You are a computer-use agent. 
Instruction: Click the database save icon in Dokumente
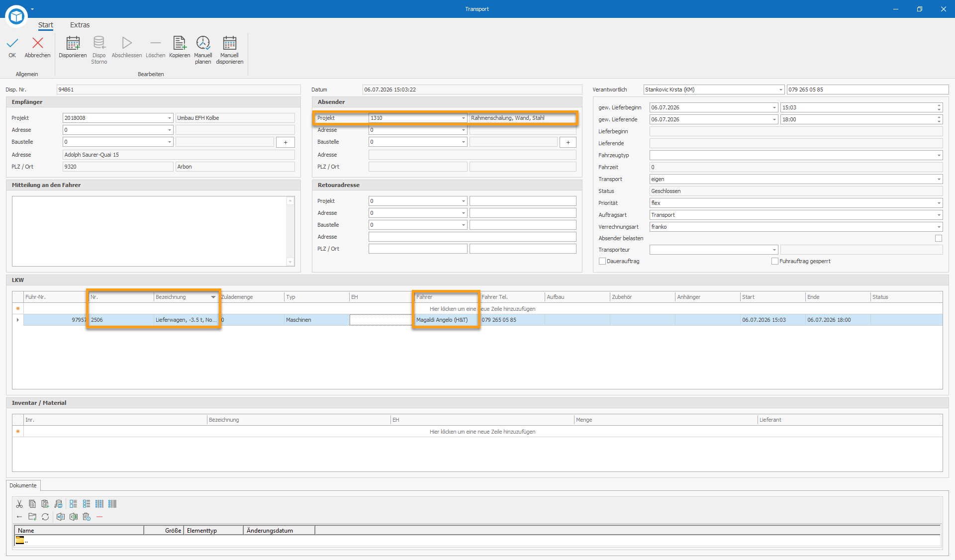[x=58, y=504]
